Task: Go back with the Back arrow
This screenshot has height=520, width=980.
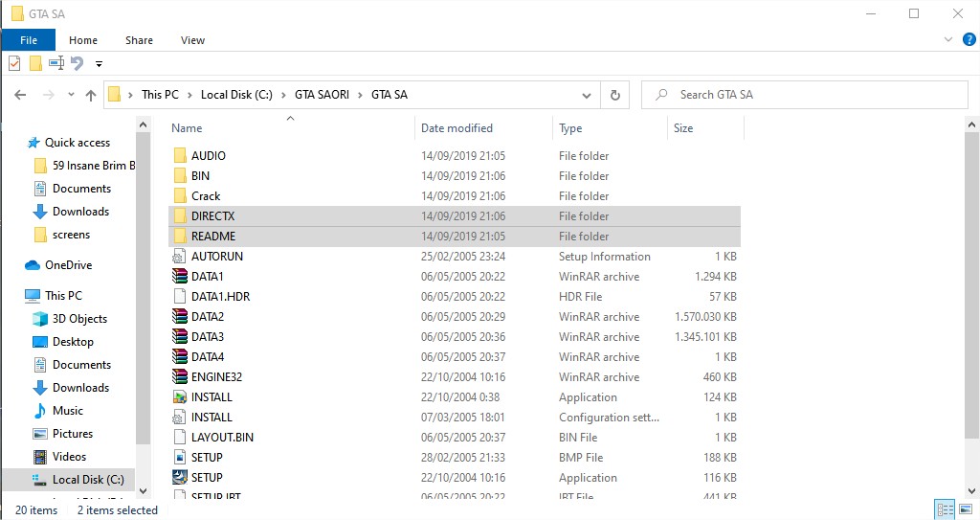Action: 20,95
